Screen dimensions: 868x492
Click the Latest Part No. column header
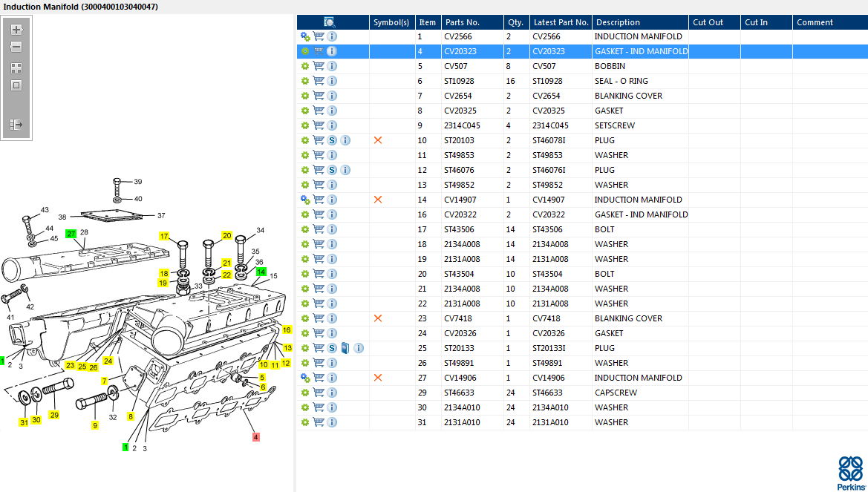tap(561, 22)
